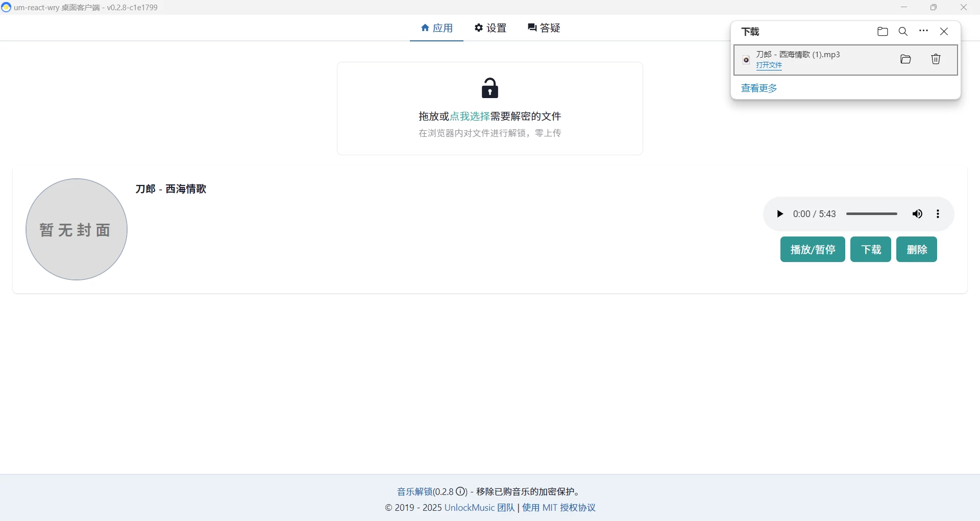Click the mp3 file icon in downloads
The height and width of the screenshot is (521, 980).
point(746,60)
